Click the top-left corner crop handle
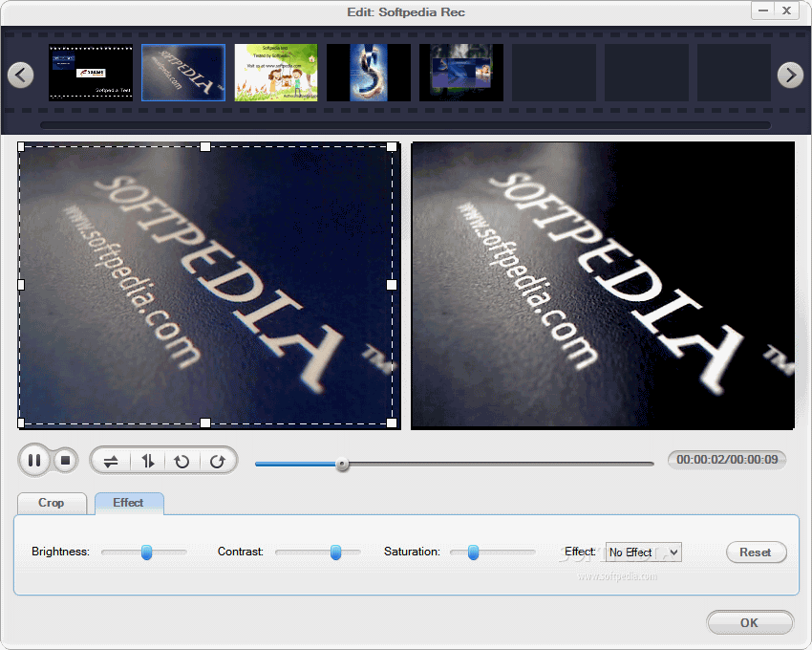812x650 pixels. point(21,146)
